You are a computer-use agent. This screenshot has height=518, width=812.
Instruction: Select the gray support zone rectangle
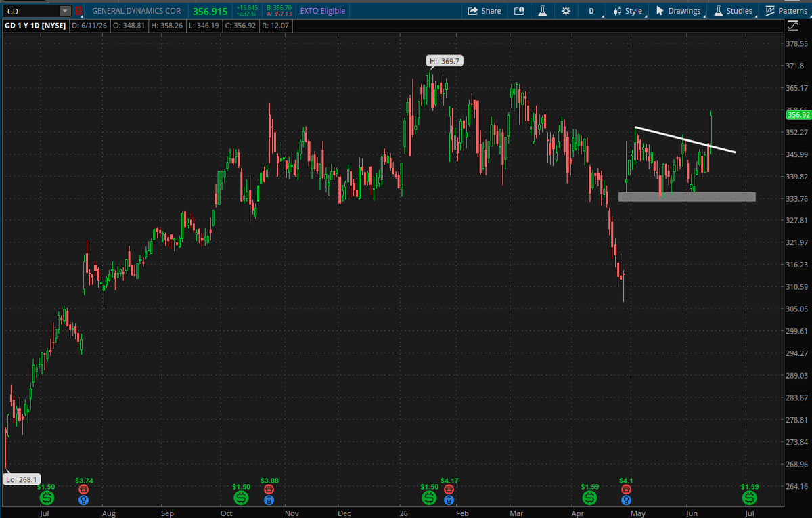pyautogui.click(x=687, y=197)
